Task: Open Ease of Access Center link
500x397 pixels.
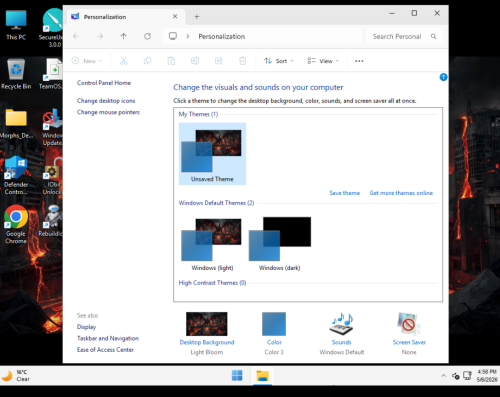Action: point(105,349)
